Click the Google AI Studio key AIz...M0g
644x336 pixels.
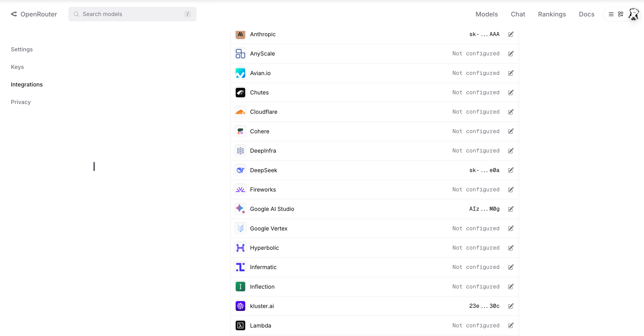point(484,209)
